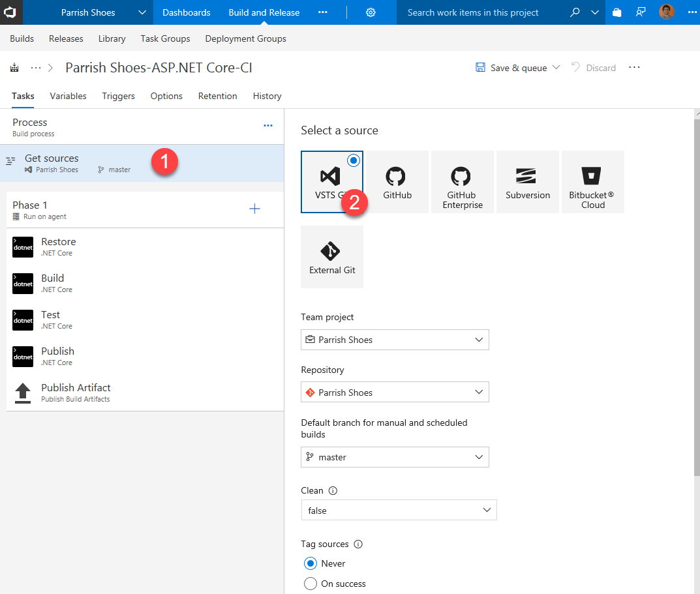Image resolution: width=700 pixels, height=594 pixels.
Task: Pick the External Git source
Action: click(332, 257)
